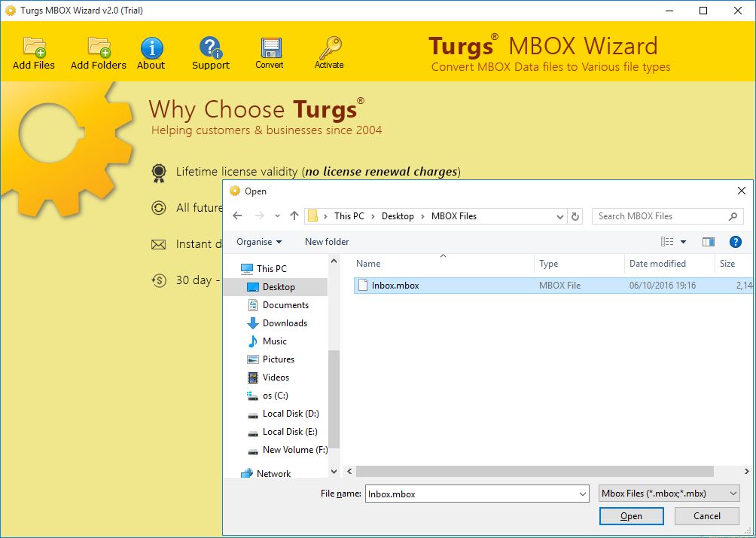Expand the address bar path dropdown
The height and width of the screenshot is (538, 756).
coord(559,217)
